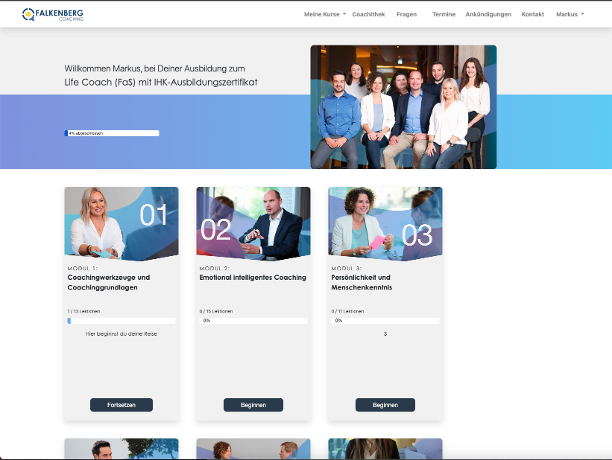Open the Markus user menu

point(569,15)
